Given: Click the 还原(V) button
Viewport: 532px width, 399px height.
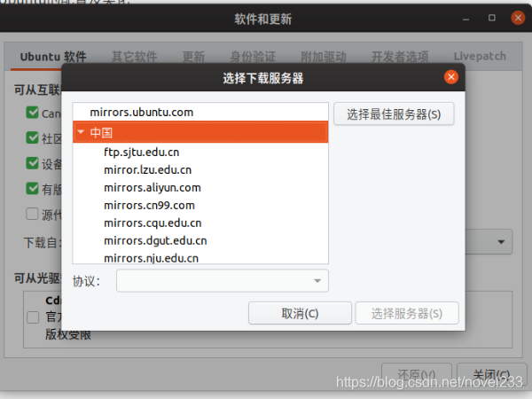Looking at the screenshot, I should (x=417, y=374).
